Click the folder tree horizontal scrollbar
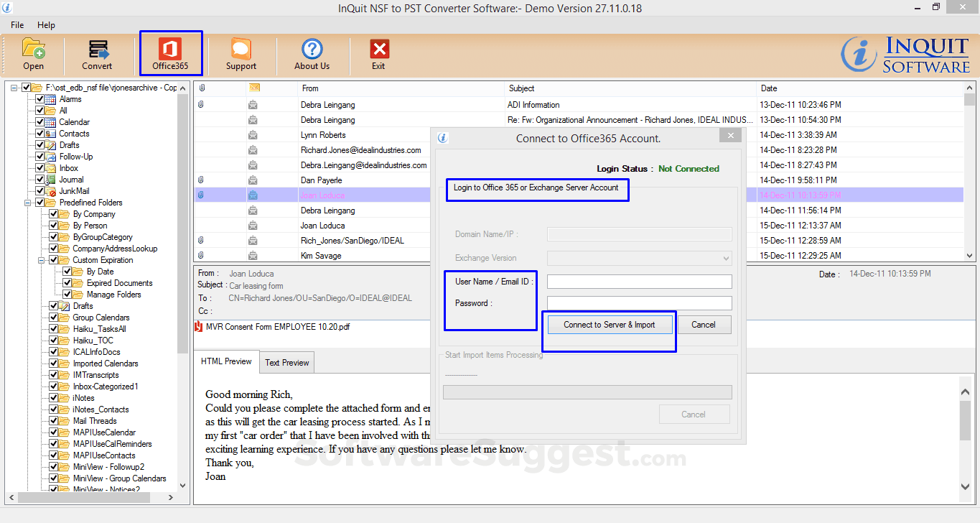Viewport: 980px width, 523px height. pyautogui.click(x=91, y=498)
